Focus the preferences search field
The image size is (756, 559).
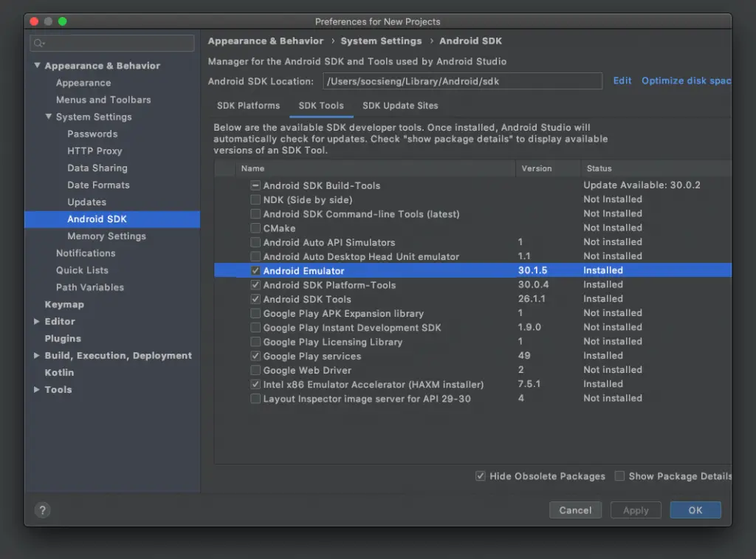pos(112,44)
